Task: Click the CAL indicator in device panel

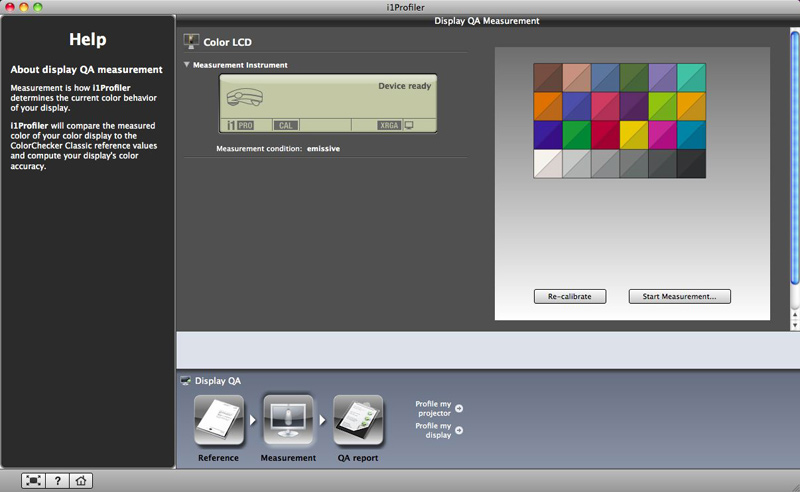Action: (x=286, y=125)
